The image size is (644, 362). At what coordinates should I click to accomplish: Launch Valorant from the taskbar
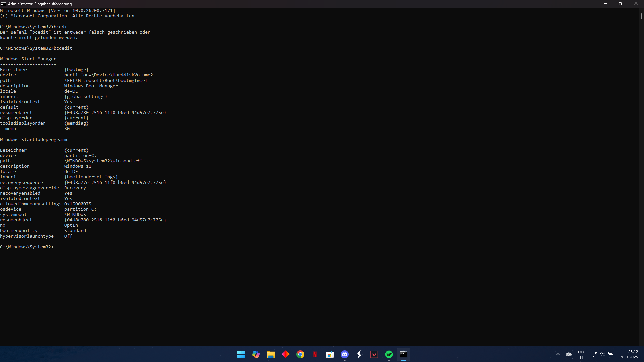point(374,354)
